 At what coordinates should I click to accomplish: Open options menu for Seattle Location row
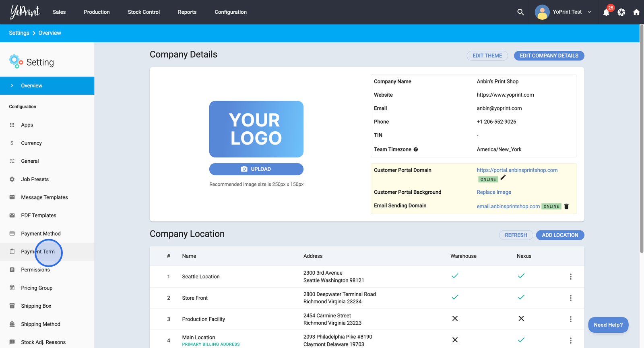(x=570, y=277)
